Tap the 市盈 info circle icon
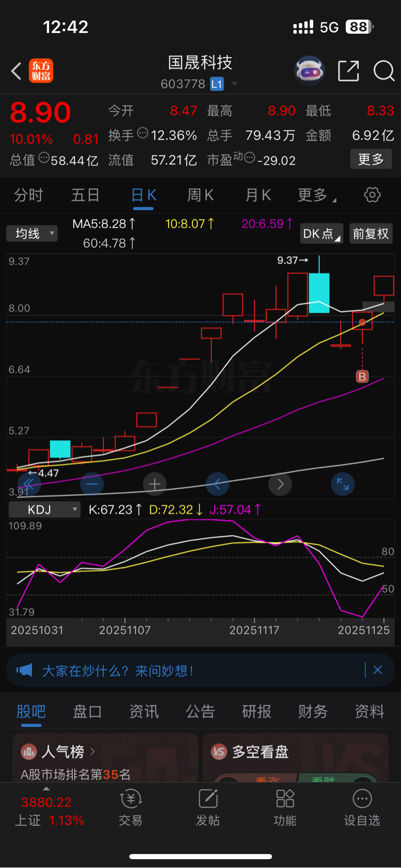Image resolution: width=401 pixels, height=868 pixels. pyautogui.click(x=250, y=158)
